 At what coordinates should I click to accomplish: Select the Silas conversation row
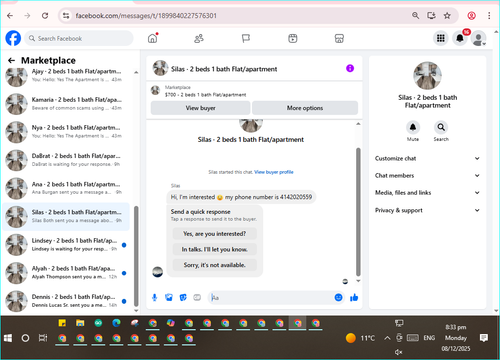(x=66, y=216)
